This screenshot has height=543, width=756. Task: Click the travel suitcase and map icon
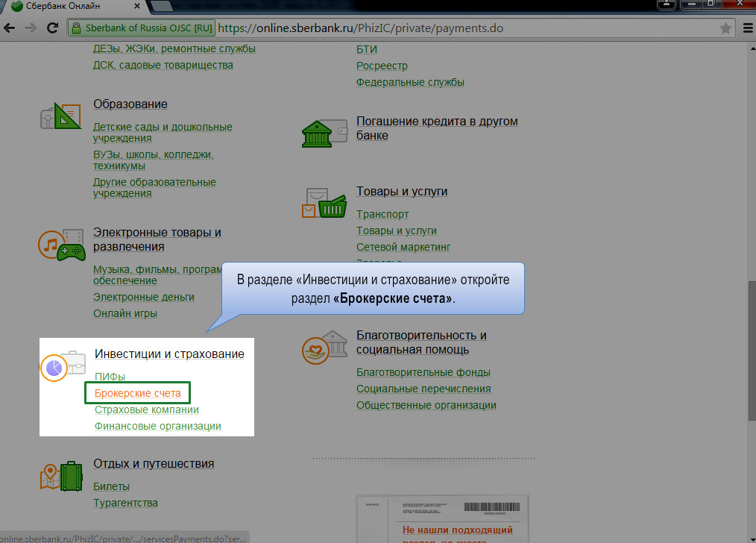point(61,475)
